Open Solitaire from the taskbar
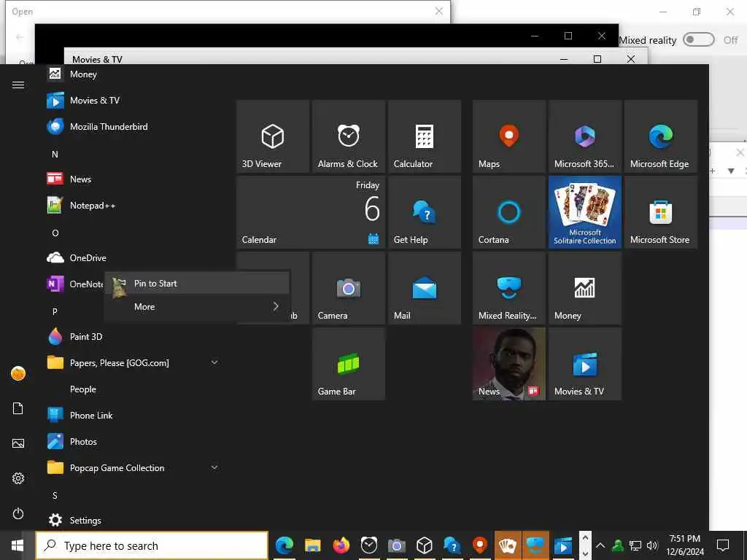The image size is (747, 560). [x=508, y=545]
